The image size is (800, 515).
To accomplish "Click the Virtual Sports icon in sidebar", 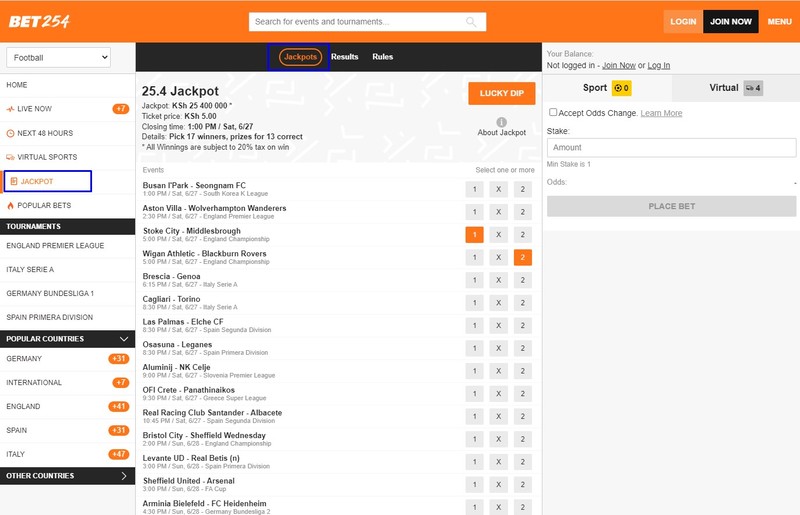I will pyautogui.click(x=10, y=157).
